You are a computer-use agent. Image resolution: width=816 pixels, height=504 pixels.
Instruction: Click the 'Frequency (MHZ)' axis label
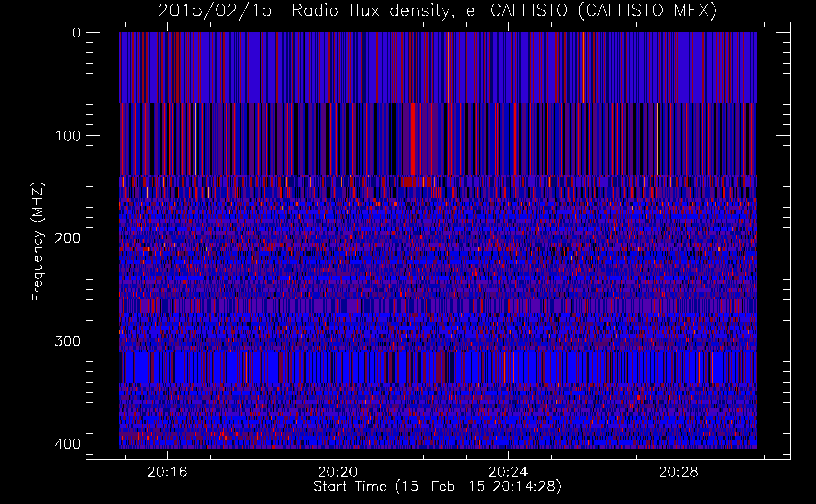point(38,241)
